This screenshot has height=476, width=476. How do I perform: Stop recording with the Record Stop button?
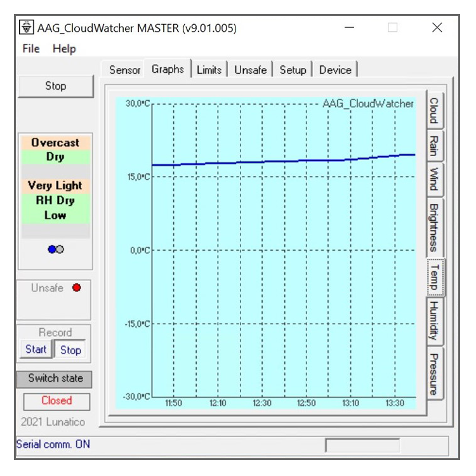[70, 350]
